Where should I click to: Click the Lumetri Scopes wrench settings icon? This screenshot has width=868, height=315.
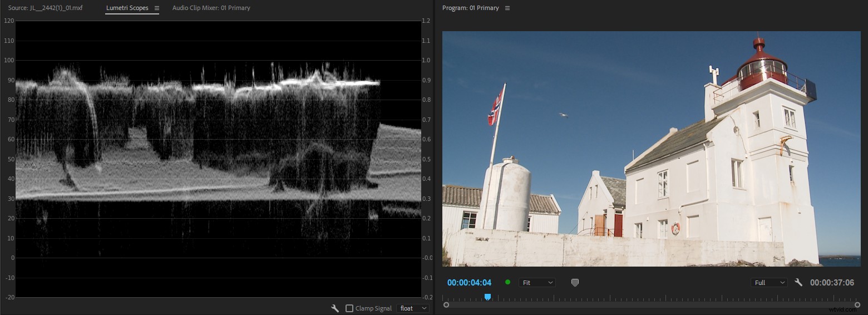[335, 308]
